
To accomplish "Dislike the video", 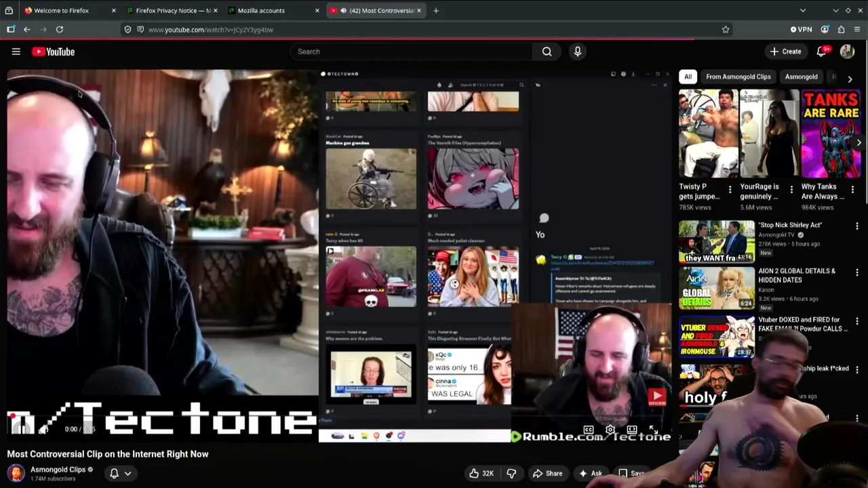I will [x=512, y=473].
